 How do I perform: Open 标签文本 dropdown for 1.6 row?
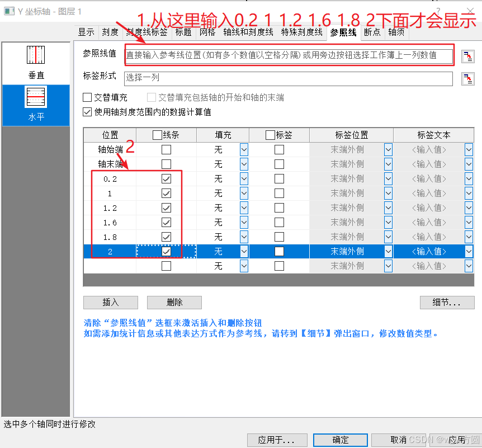pyautogui.click(x=469, y=222)
